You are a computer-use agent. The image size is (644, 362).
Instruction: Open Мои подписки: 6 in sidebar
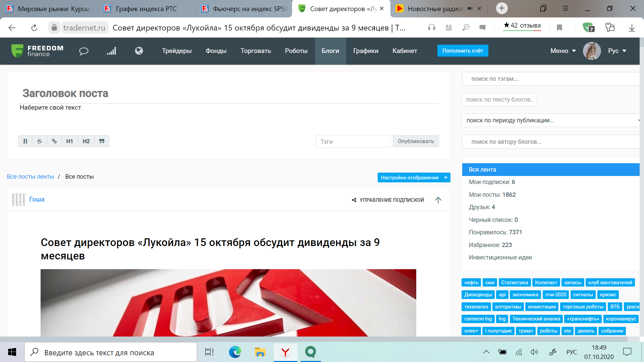pos(492,182)
